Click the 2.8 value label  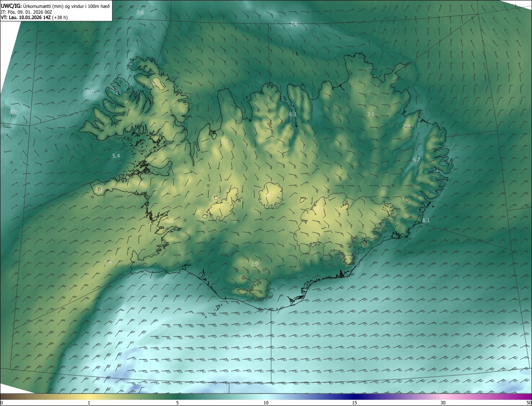(406, 126)
